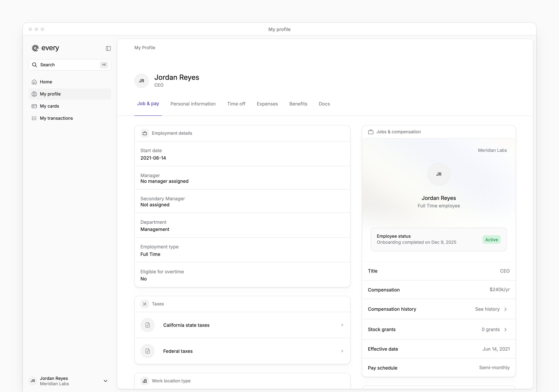Click the My cards card icon
Image resolution: width=559 pixels, height=392 pixels.
(34, 106)
